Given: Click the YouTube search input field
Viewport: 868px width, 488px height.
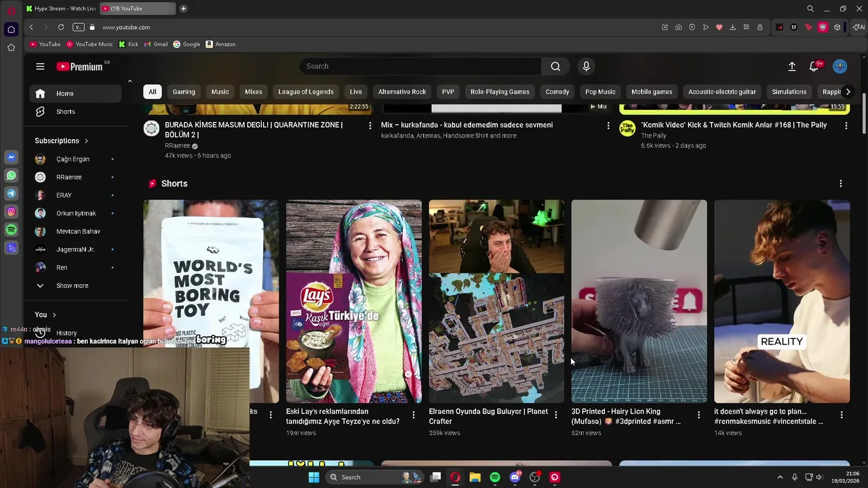Looking at the screenshot, I should click(420, 66).
